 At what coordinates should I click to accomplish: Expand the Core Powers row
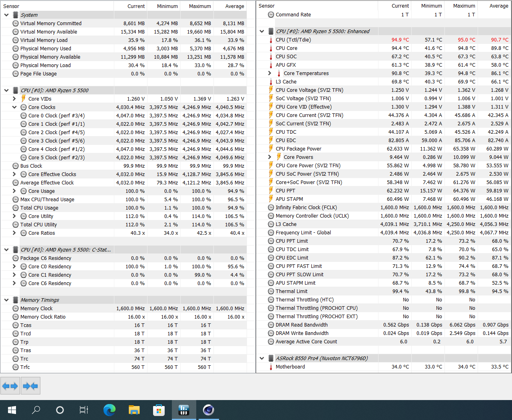[x=269, y=157]
